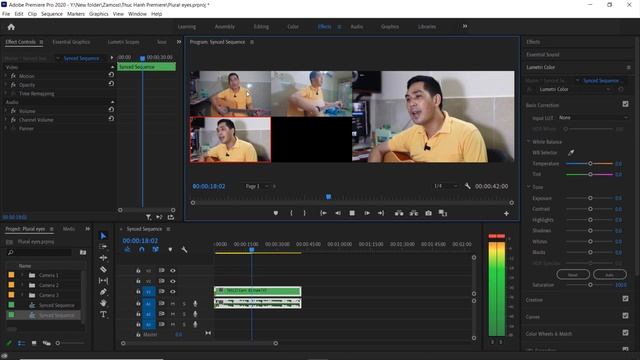Viewport: 640px width, 360px height.
Task: Expand Camera 1 bin
Action: [22, 275]
